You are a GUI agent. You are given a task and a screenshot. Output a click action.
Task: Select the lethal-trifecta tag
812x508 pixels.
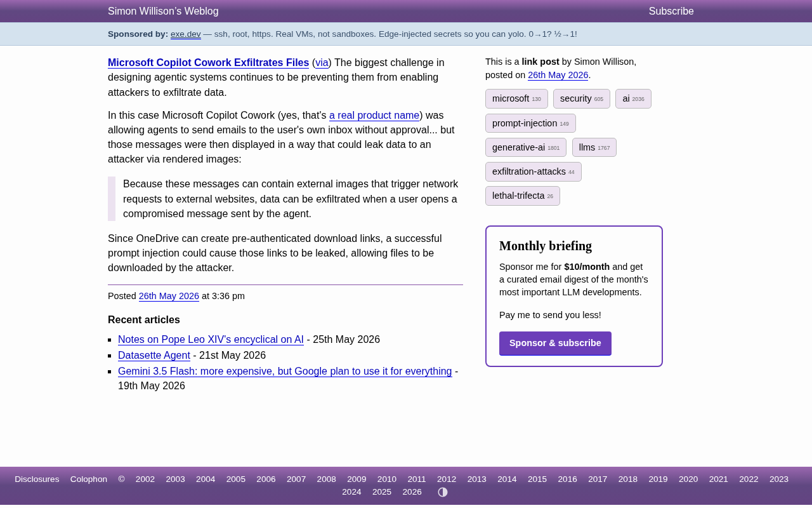(x=523, y=196)
